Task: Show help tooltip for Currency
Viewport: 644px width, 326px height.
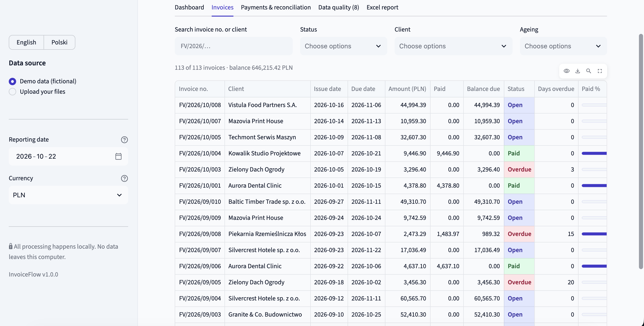Action: 124,178
